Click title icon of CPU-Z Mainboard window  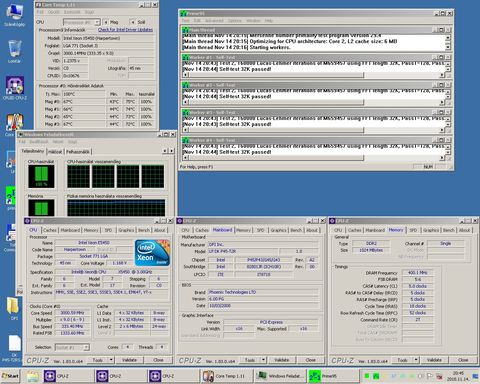(180, 221)
